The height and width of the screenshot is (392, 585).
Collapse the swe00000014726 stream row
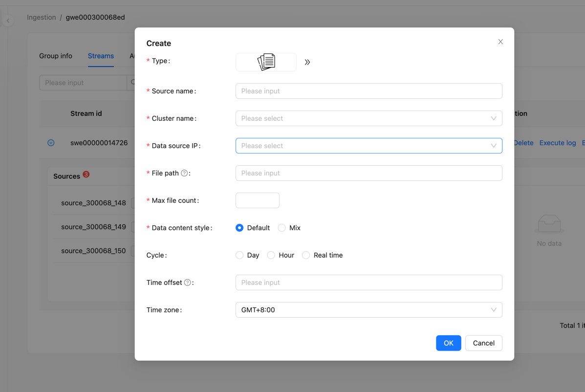[51, 143]
